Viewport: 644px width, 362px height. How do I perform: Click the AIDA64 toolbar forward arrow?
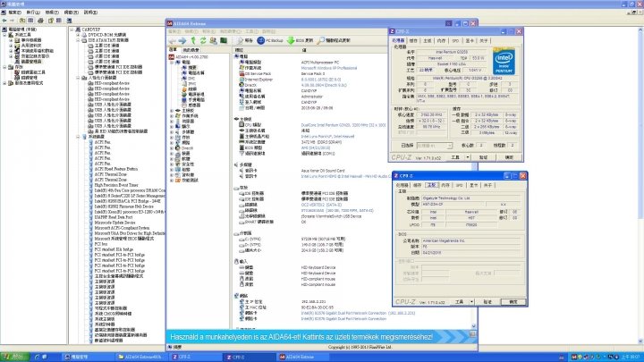pos(182,40)
